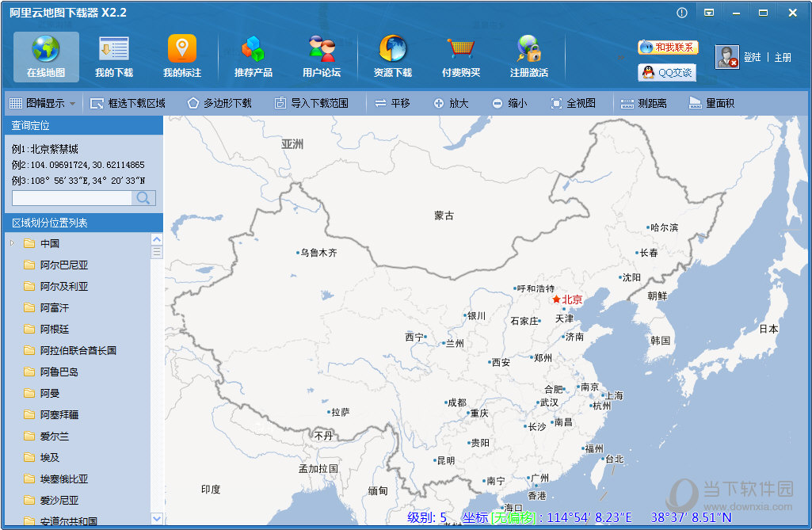This screenshot has width=812, height=530.
Task: Click the 全视图 full view tool
Action: [x=573, y=104]
